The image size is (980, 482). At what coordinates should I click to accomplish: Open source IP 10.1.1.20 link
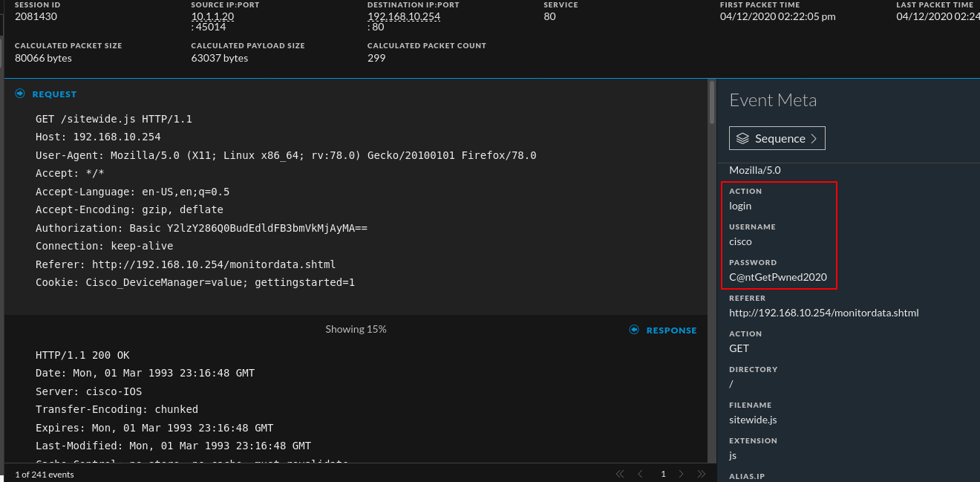click(212, 16)
